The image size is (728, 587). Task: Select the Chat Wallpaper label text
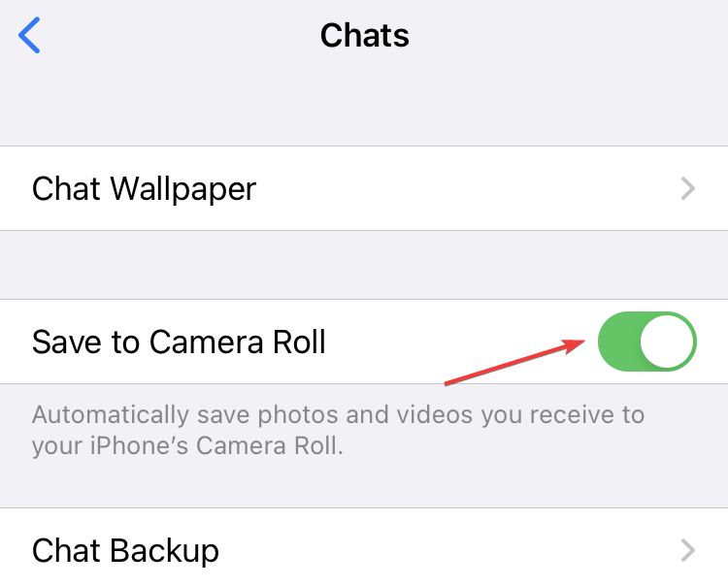[144, 189]
